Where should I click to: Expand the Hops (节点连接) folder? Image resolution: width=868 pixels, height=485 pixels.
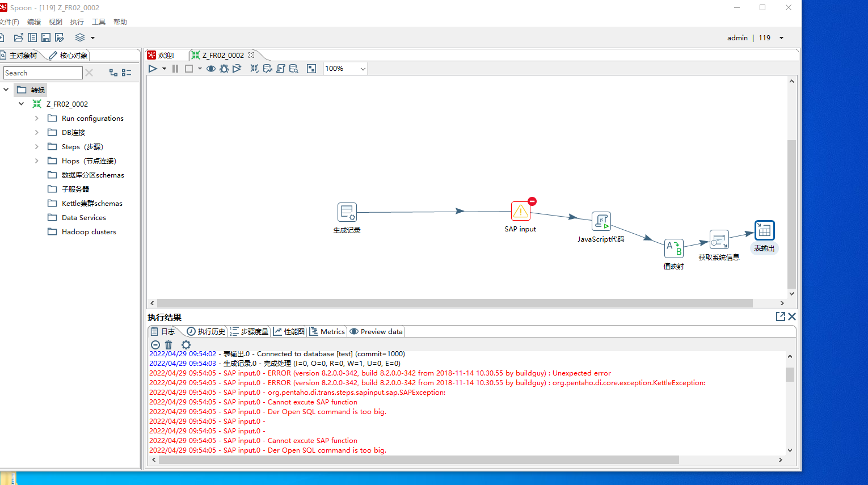[x=36, y=161]
